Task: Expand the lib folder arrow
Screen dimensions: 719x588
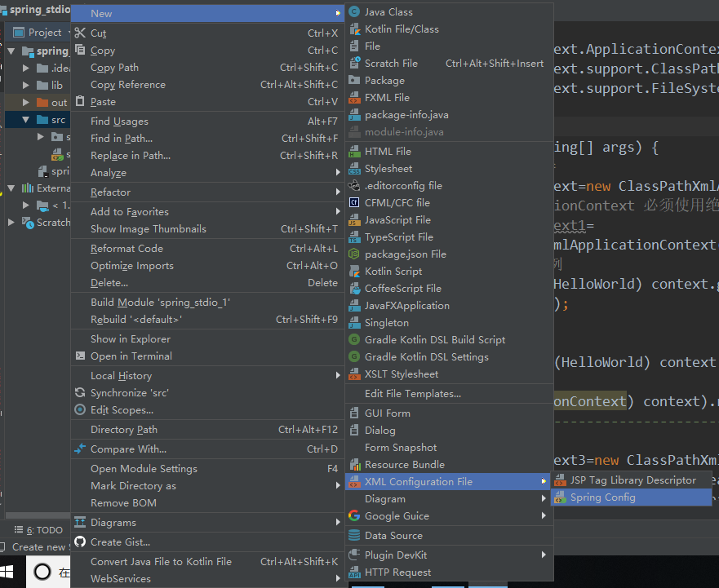Action: click(25, 86)
